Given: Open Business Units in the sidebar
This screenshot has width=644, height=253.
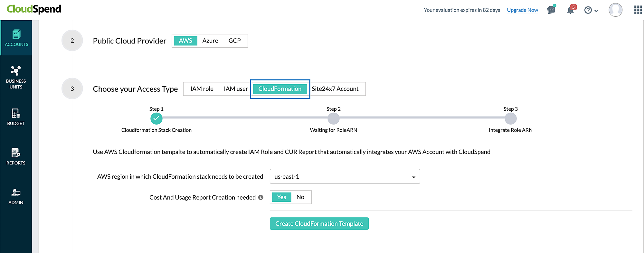Looking at the screenshot, I should tap(16, 77).
